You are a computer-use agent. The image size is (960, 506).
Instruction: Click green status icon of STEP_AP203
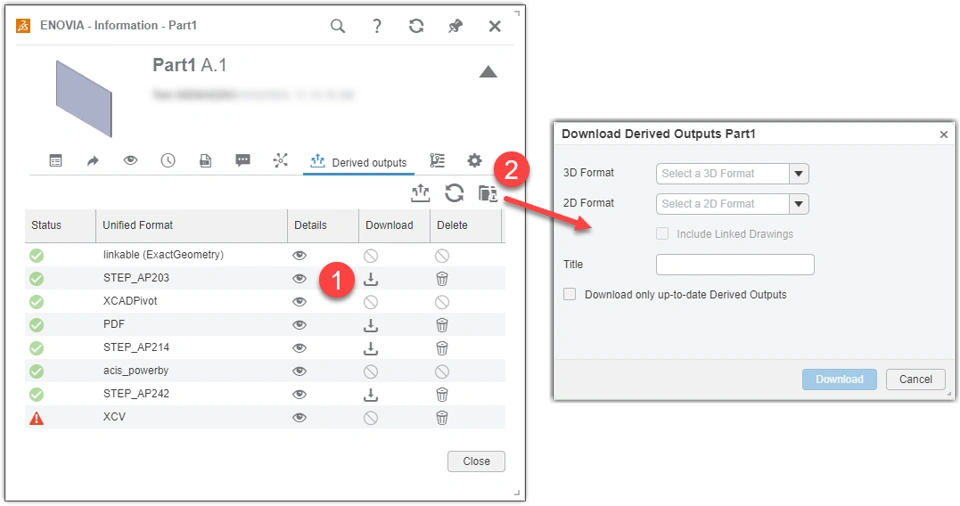[x=37, y=279]
